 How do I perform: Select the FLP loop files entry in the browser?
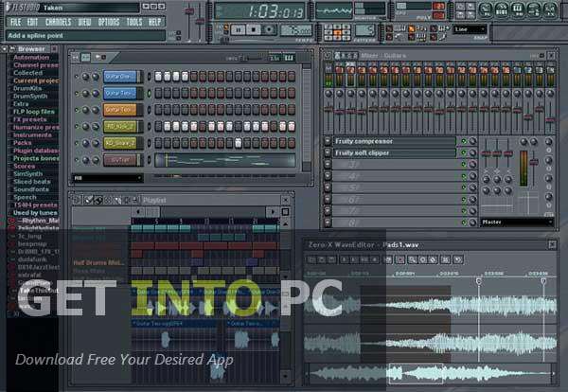[34, 112]
